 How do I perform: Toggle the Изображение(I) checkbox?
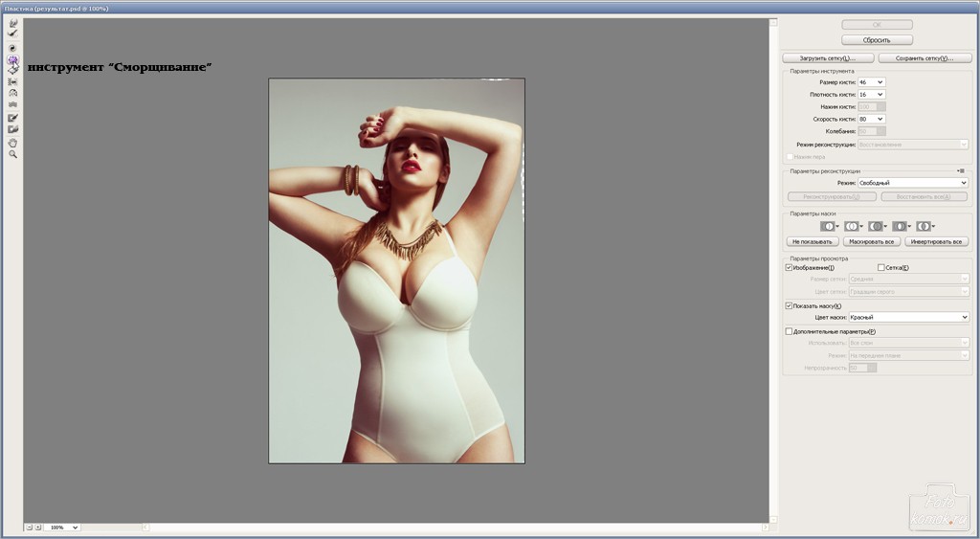[789, 268]
